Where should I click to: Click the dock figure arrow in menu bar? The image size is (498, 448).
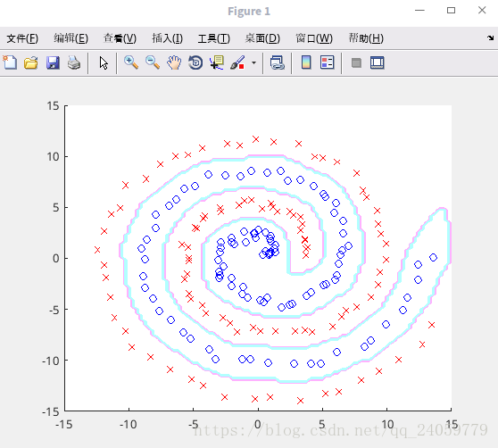click(x=490, y=38)
